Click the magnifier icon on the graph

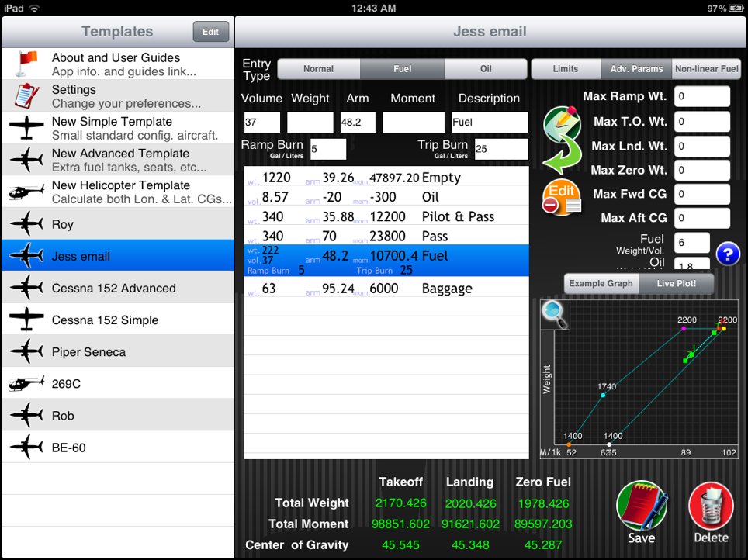(x=555, y=313)
